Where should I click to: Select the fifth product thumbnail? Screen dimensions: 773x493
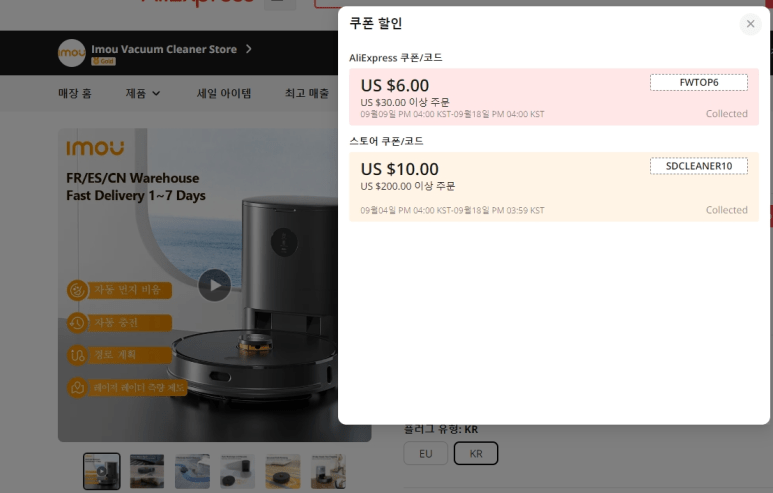[x=283, y=471]
